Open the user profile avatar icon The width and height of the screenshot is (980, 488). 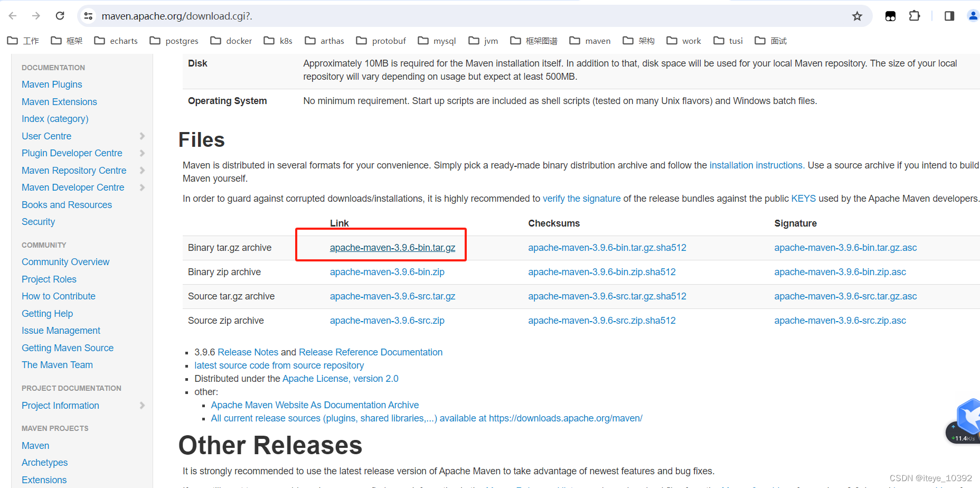(x=973, y=16)
